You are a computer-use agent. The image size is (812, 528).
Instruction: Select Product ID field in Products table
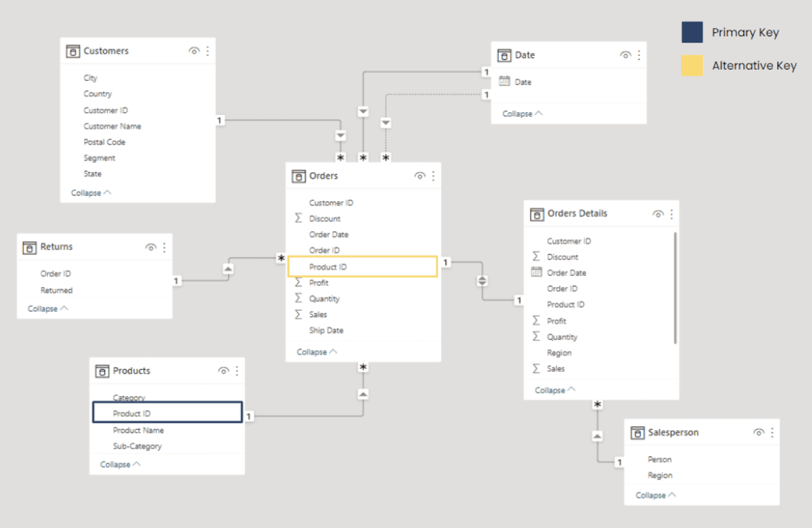pos(168,413)
